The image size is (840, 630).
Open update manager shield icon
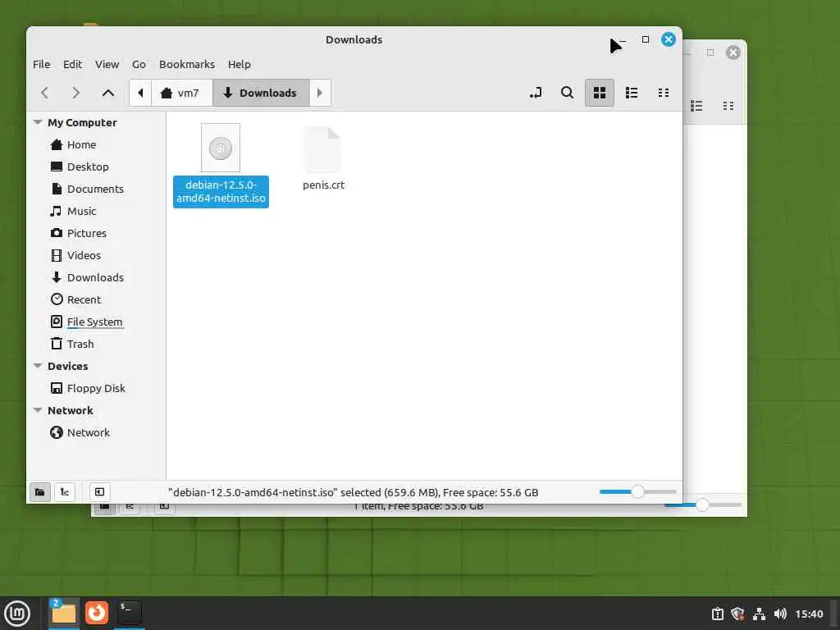click(x=737, y=614)
